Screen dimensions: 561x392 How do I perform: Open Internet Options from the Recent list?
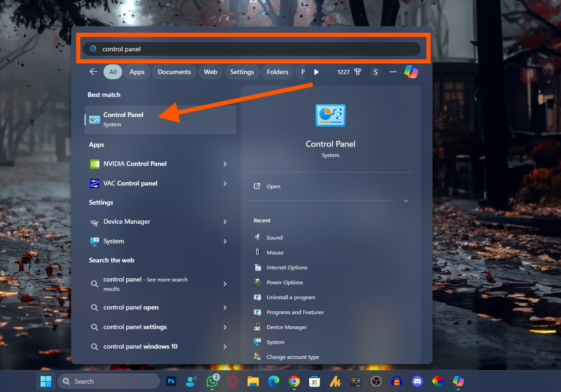[281, 268]
